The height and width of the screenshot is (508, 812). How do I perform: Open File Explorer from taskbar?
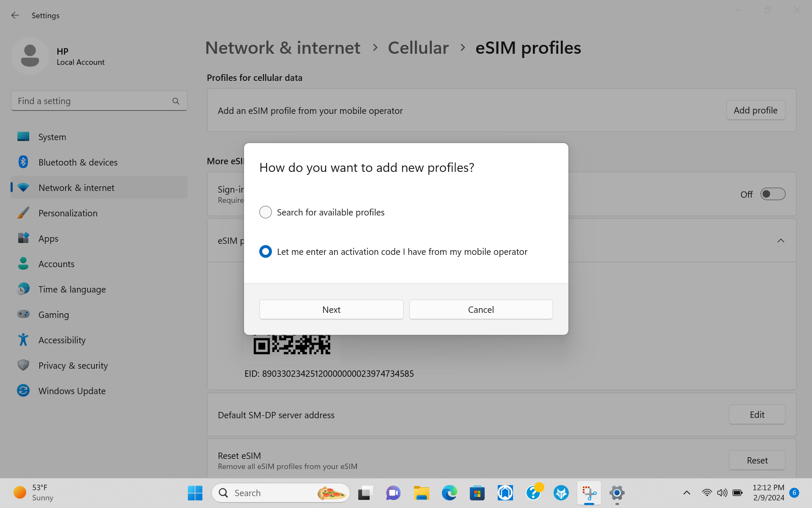[421, 493]
